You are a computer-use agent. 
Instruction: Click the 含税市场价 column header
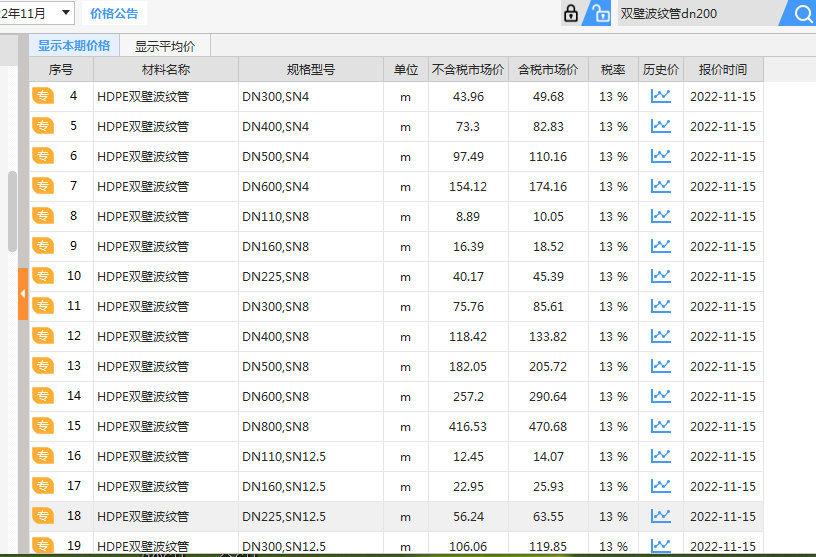(548, 70)
